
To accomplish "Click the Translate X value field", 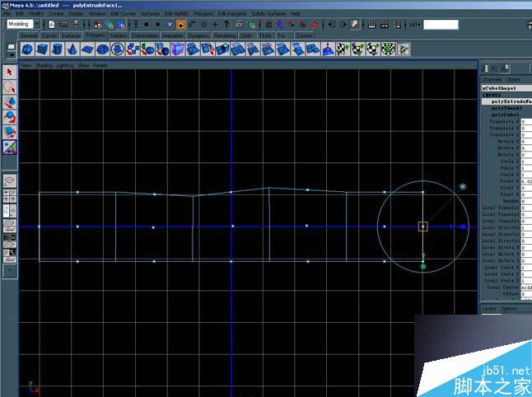I will pyautogui.click(x=526, y=121).
